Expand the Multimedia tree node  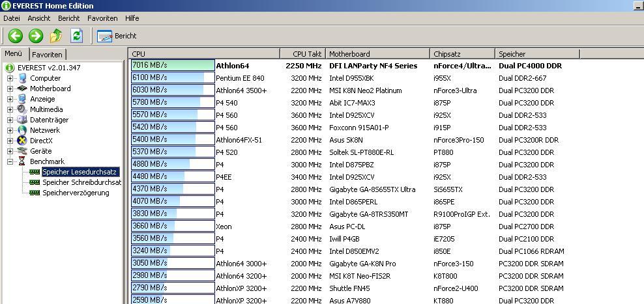click(x=10, y=109)
